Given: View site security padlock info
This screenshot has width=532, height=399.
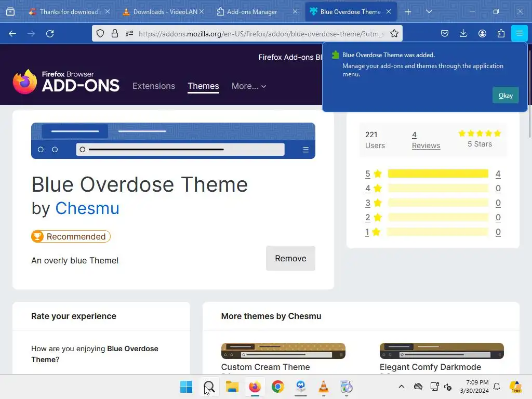Looking at the screenshot, I should click(115, 33).
